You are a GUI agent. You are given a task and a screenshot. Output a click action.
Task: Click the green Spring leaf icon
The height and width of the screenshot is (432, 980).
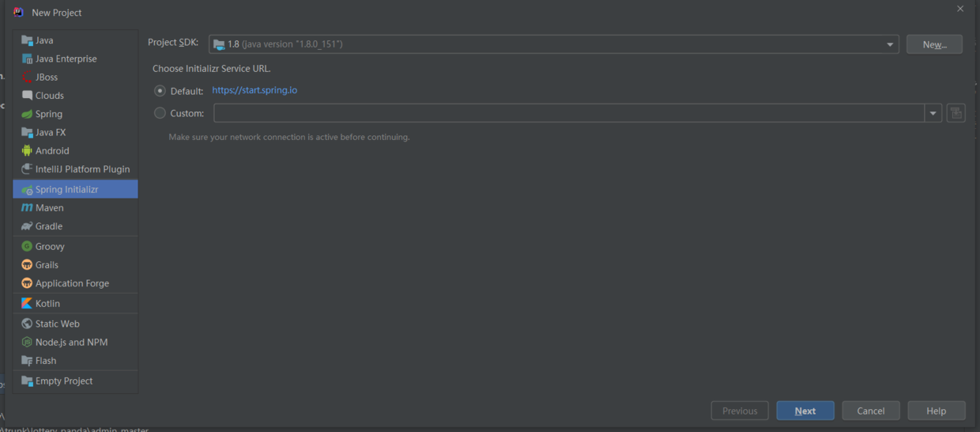pyautogui.click(x=27, y=114)
